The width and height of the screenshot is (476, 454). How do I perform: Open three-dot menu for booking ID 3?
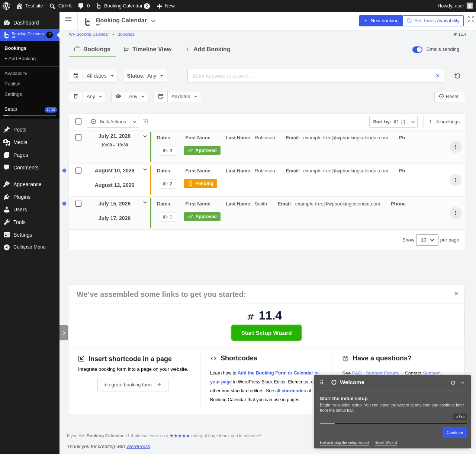coord(456,147)
